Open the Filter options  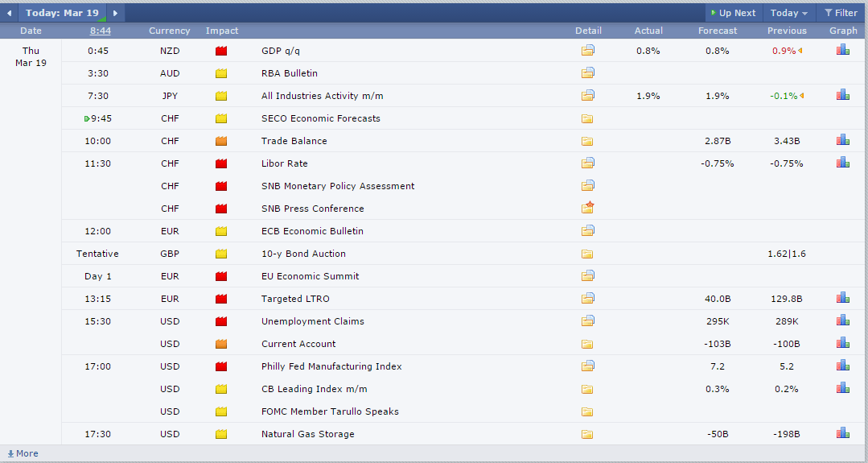(x=841, y=13)
